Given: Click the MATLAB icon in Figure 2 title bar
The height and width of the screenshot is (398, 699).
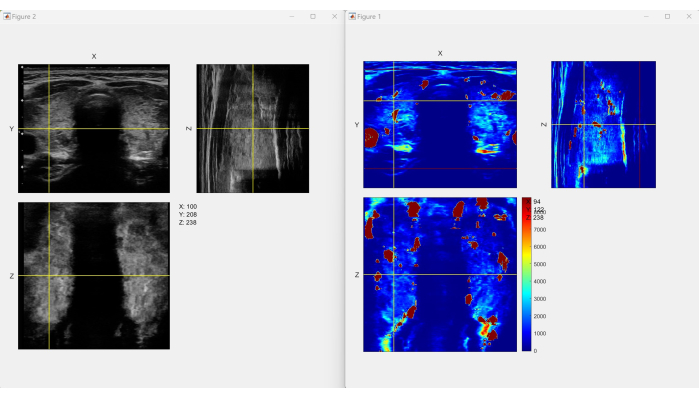Looking at the screenshot, I should pyautogui.click(x=7, y=16).
